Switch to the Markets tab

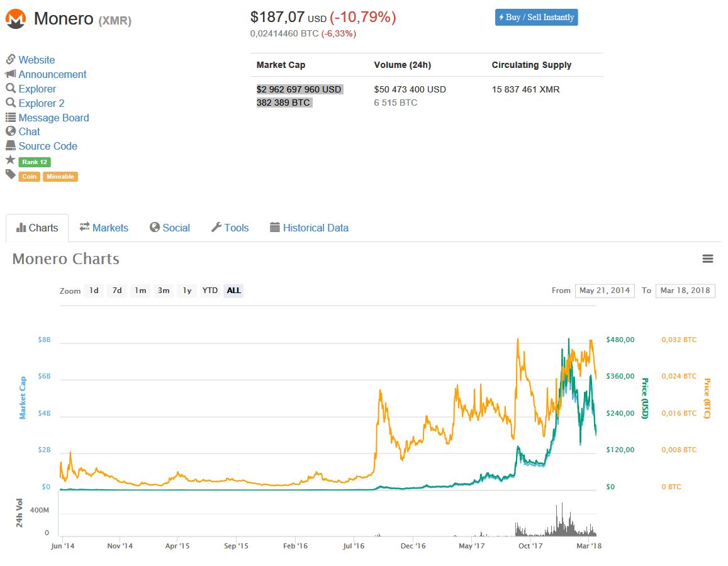(x=104, y=228)
